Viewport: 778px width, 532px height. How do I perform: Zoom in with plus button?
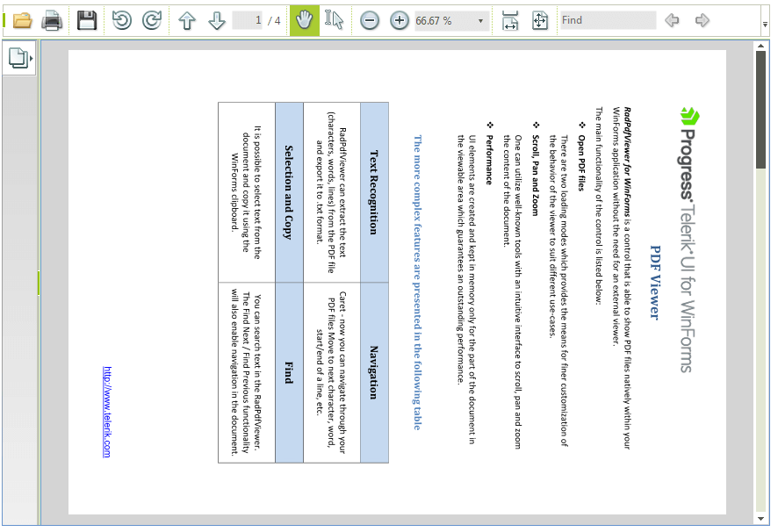(400, 20)
